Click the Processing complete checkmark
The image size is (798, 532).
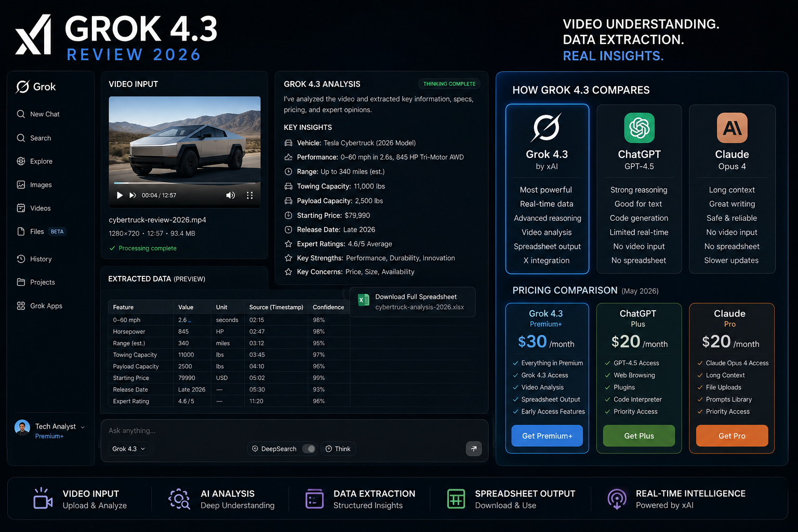[112, 248]
